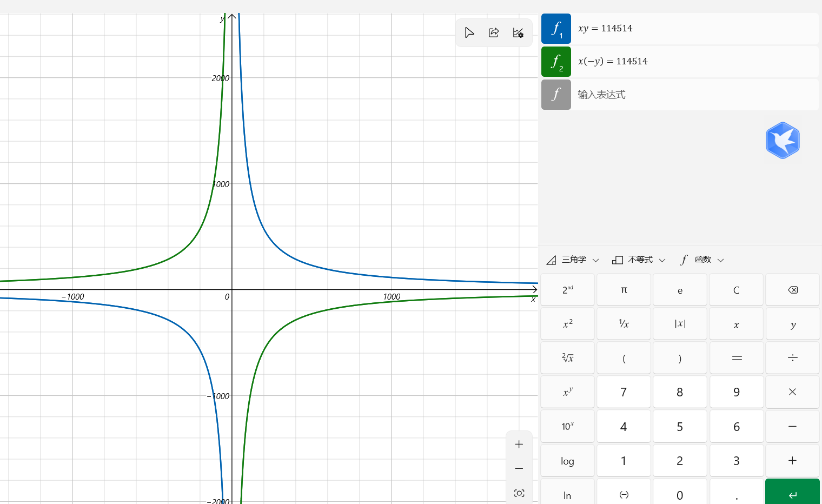Open the share graph icon
822x504 pixels.
494,33
